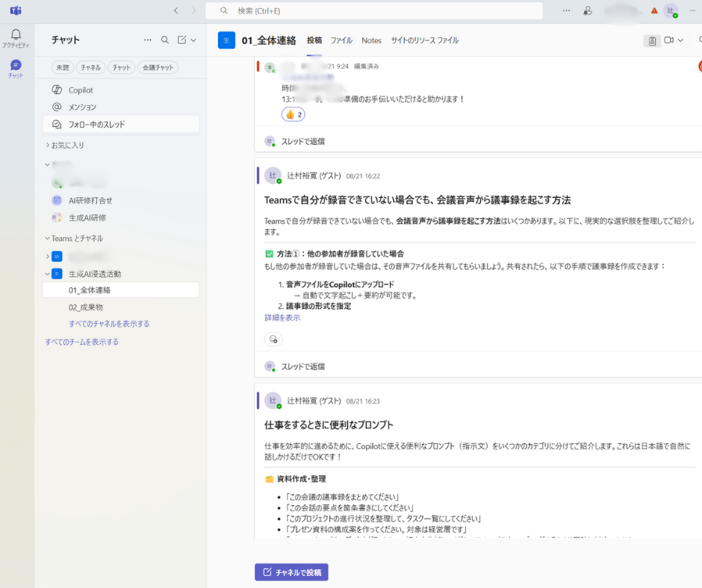Viewport: 702px width, 588px height.
Task: Select the Copilot chat entry
Action: pyautogui.click(x=121, y=90)
